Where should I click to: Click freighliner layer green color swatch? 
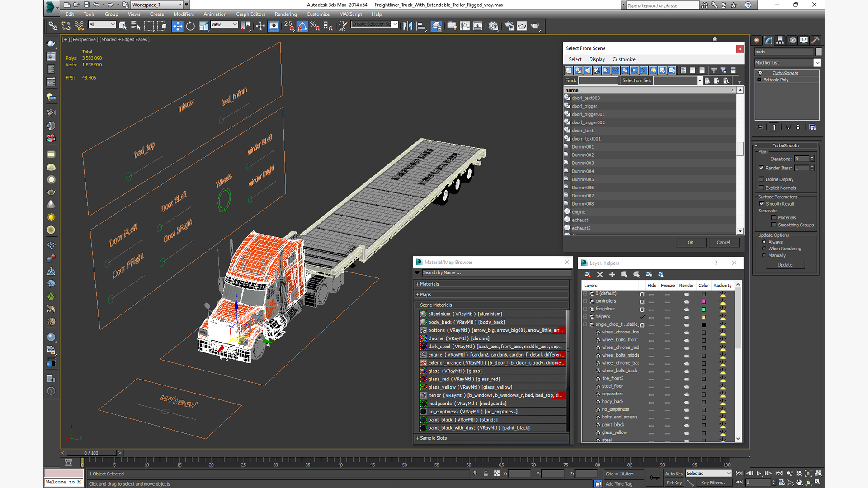click(x=703, y=310)
